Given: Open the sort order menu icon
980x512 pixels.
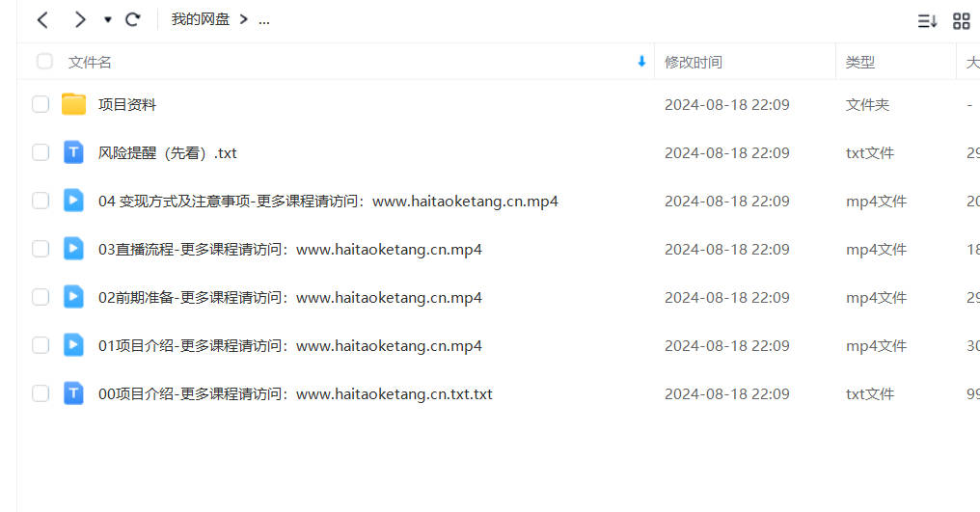Looking at the screenshot, I should [927, 21].
